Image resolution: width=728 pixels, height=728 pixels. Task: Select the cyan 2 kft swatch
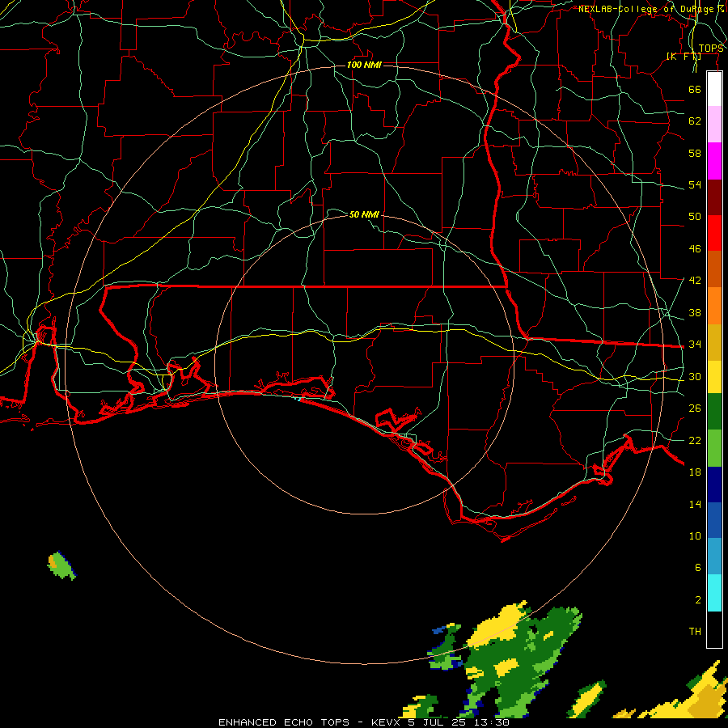click(x=714, y=593)
